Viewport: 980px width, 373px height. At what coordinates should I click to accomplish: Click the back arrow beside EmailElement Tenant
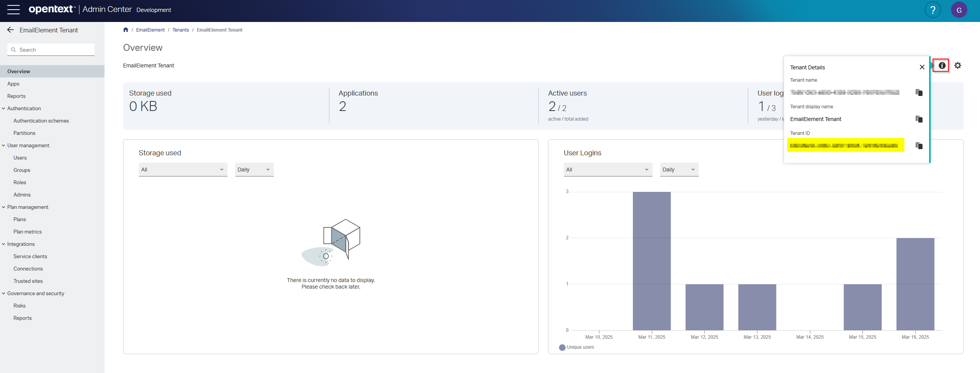point(10,30)
